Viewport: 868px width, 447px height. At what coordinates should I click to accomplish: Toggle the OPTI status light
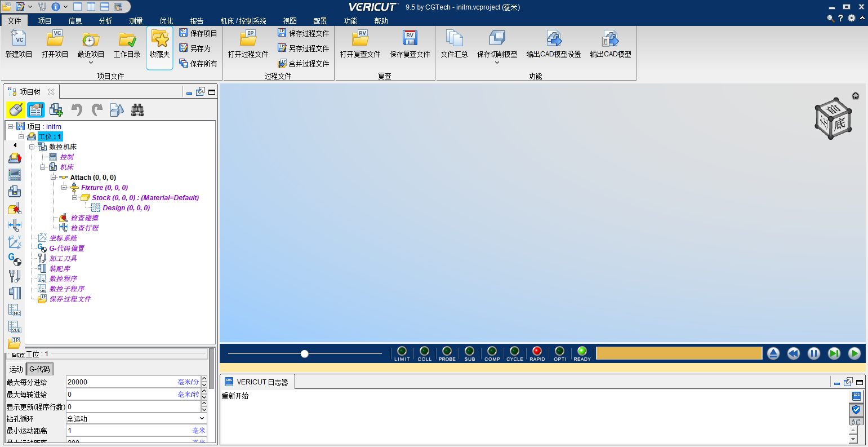pyautogui.click(x=560, y=353)
